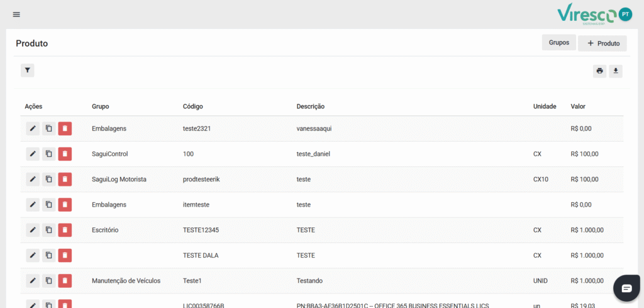This screenshot has width=644, height=308.
Task: Edit the teste2321 product row
Action: (x=33, y=128)
